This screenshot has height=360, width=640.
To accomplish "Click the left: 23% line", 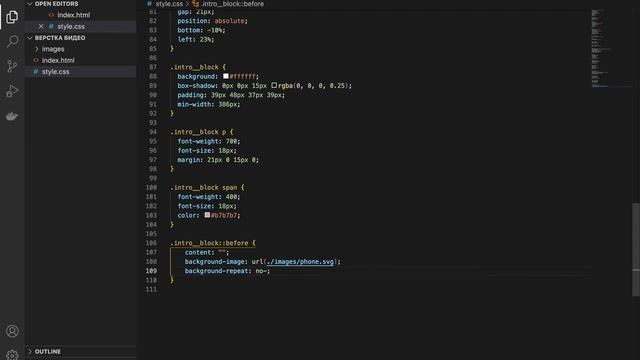I will pos(196,40).
